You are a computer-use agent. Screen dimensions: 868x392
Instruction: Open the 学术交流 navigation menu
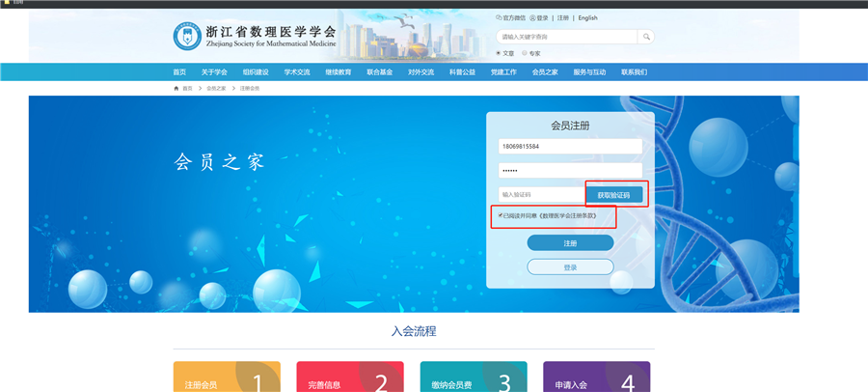297,72
